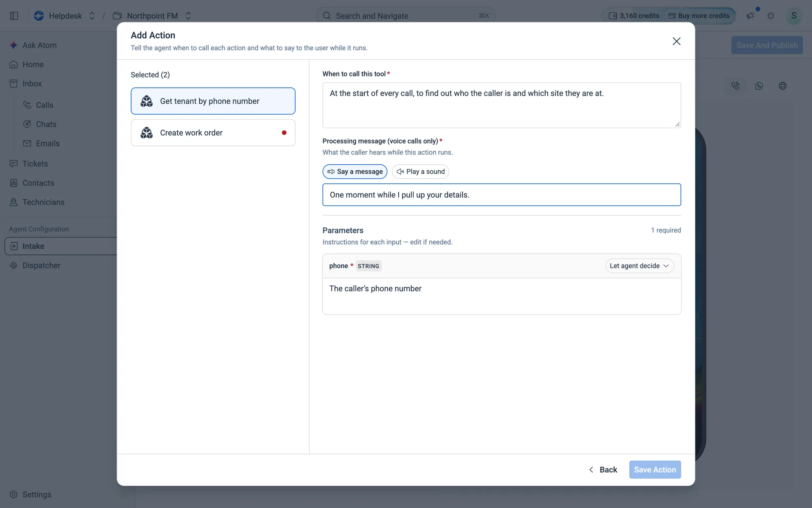This screenshot has height=508, width=812.
Task: Click the wallet credits icon
Action: click(x=613, y=15)
